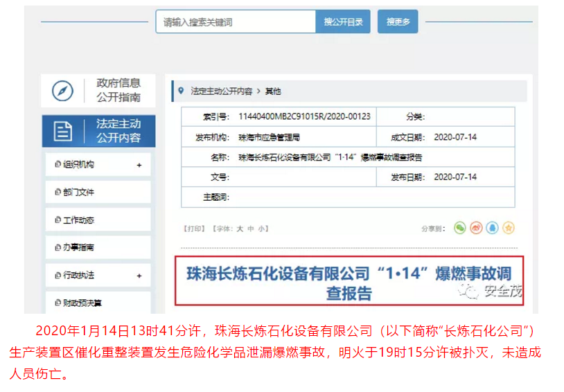This screenshot has width=564, height=392.
Task: Expand 组织机构 with the plus sign
Action: (x=139, y=165)
